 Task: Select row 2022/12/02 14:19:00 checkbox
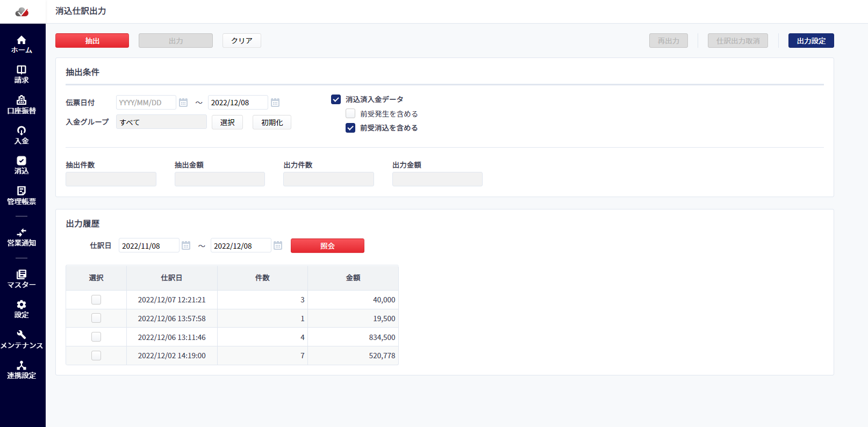click(x=96, y=356)
